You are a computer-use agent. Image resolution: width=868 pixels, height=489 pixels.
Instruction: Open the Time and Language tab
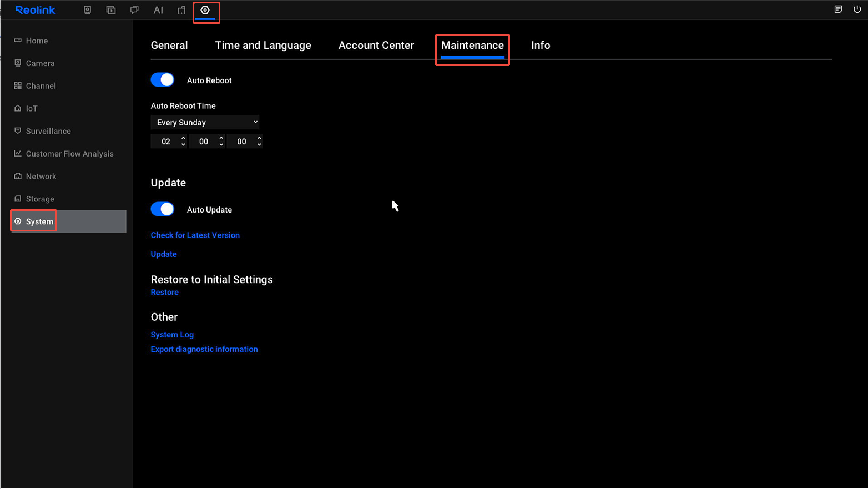tap(263, 46)
